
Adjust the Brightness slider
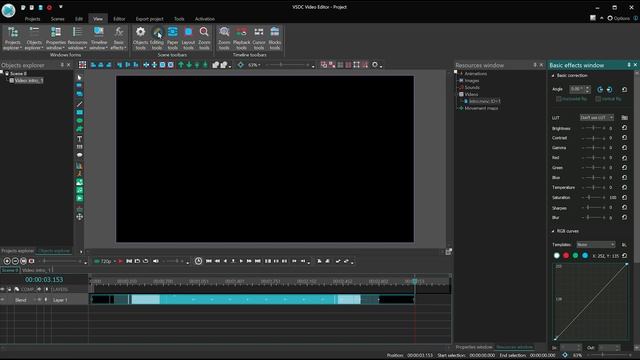[593, 128]
